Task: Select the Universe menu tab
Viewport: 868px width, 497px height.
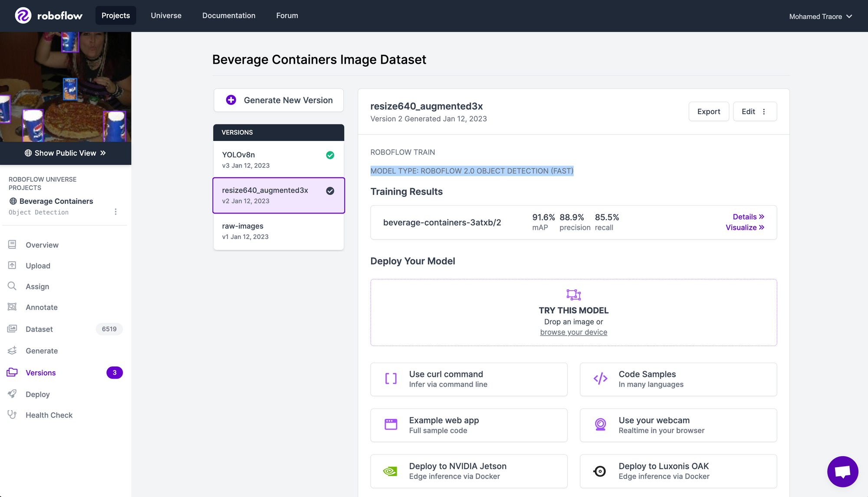Action: pyautogui.click(x=166, y=16)
